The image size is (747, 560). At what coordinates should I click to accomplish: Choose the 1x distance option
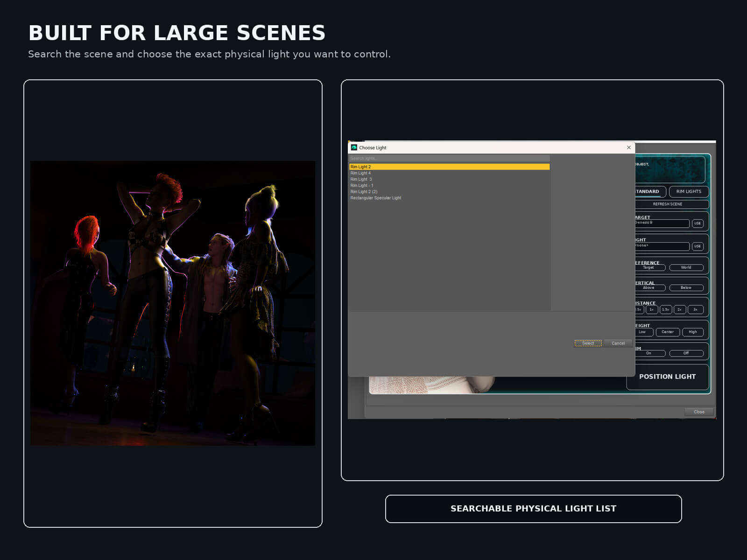[652, 309]
